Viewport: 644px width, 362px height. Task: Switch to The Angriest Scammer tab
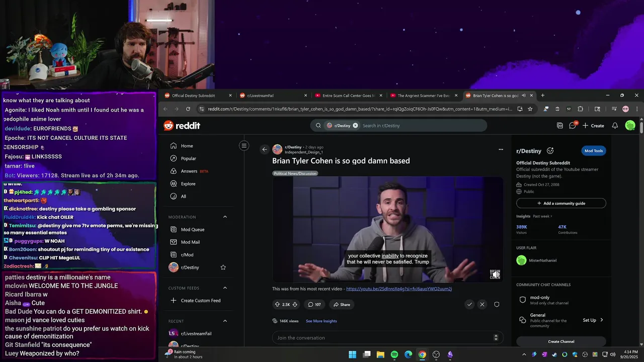[424, 96]
